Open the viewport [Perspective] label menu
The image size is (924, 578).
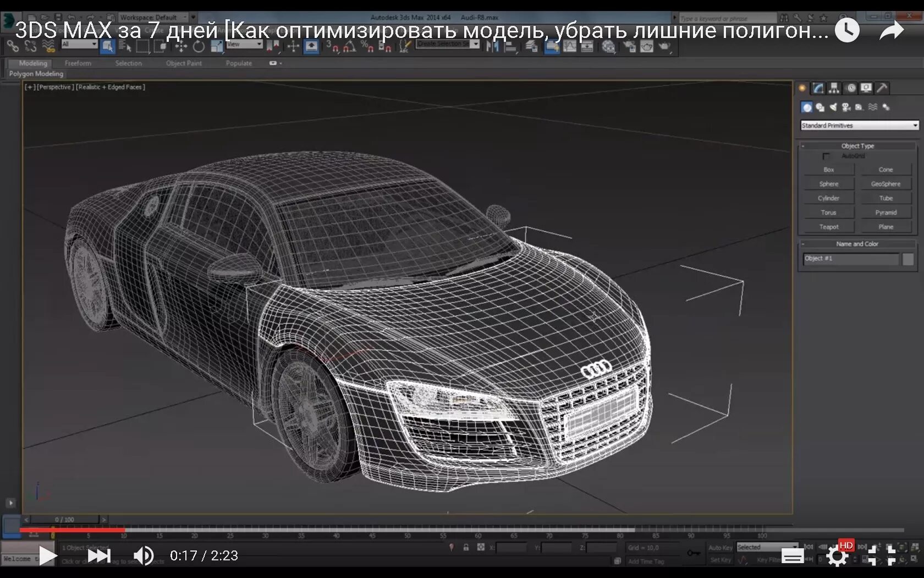54,87
